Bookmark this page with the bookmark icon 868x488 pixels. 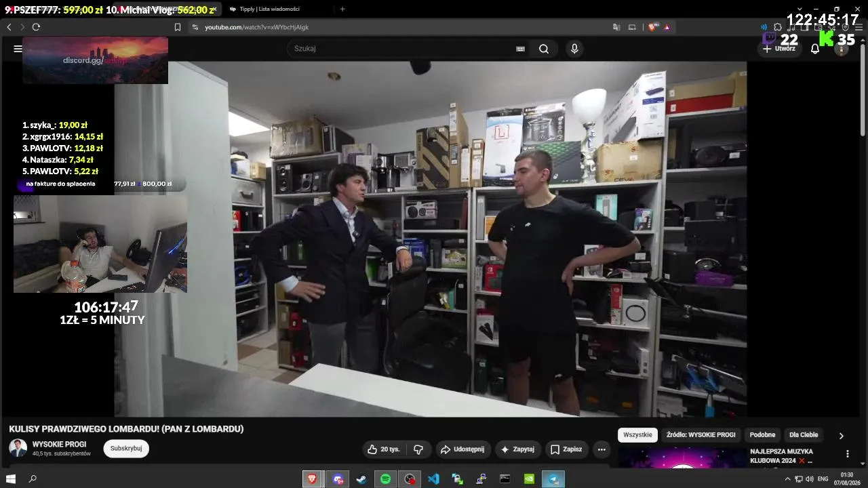tap(178, 27)
